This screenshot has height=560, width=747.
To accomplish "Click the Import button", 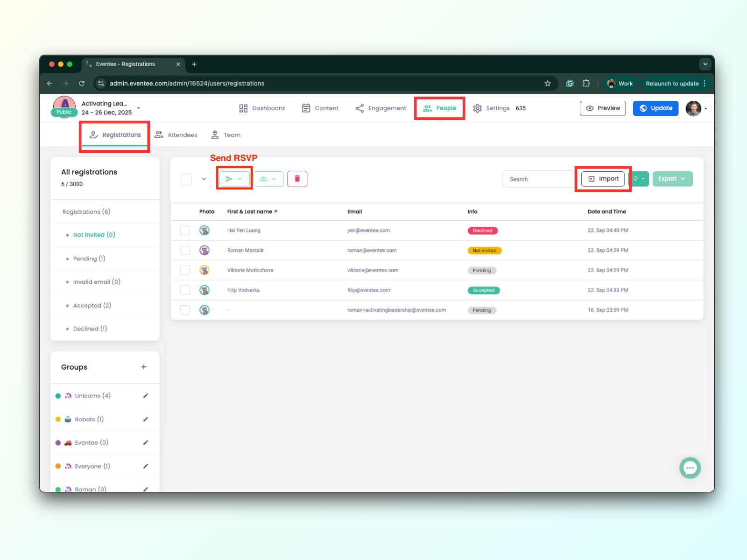I will click(x=603, y=179).
